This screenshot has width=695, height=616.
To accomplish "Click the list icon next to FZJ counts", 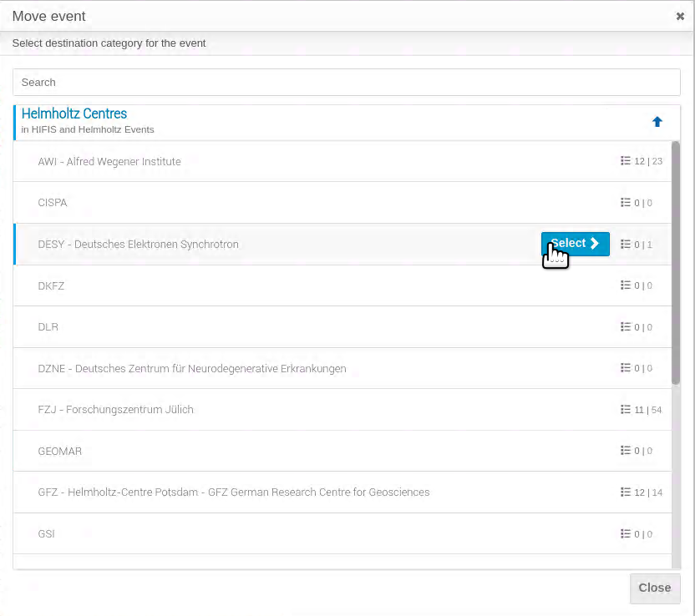I will (x=625, y=410).
